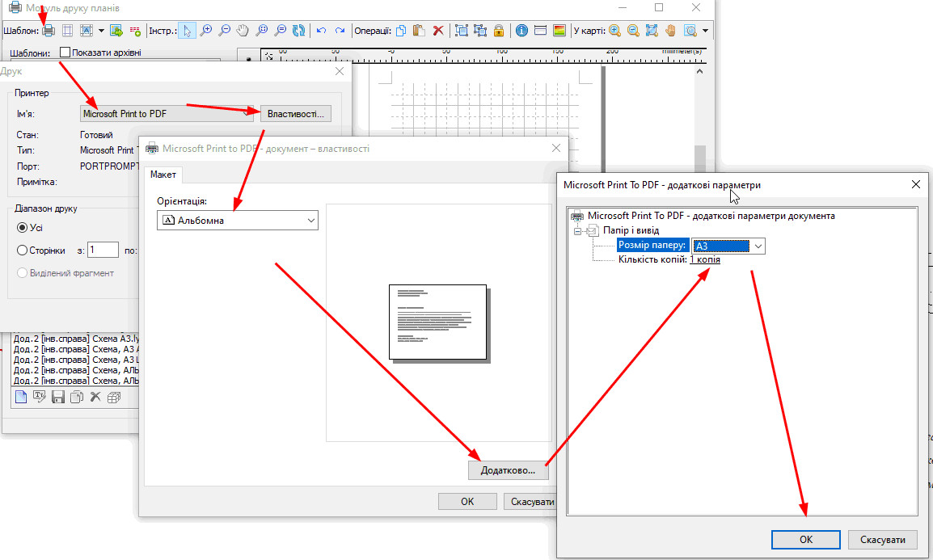This screenshot has height=560, width=933.
Task: Select the Усі print range radio button
Action: [23, 228]
